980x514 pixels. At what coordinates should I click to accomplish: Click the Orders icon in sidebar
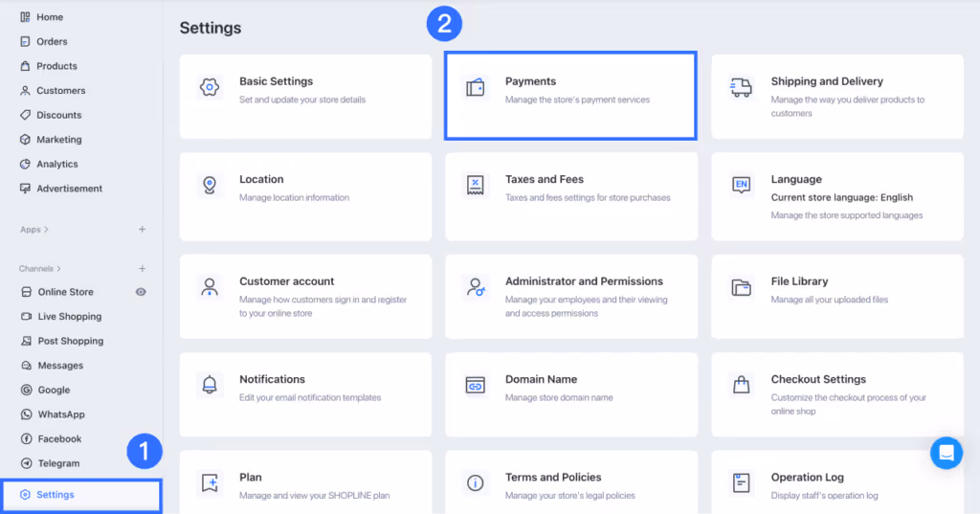[x=25, y=41]
